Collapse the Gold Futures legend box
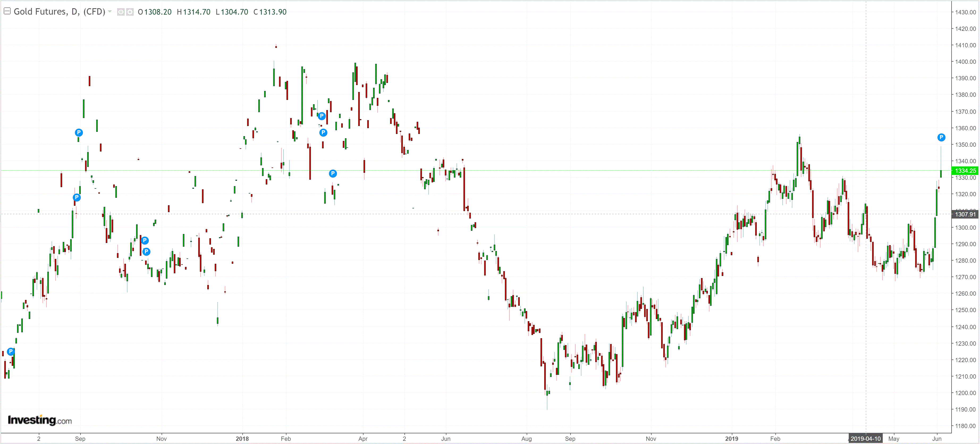This screenshot has width=980, height=444. (7, 11)
